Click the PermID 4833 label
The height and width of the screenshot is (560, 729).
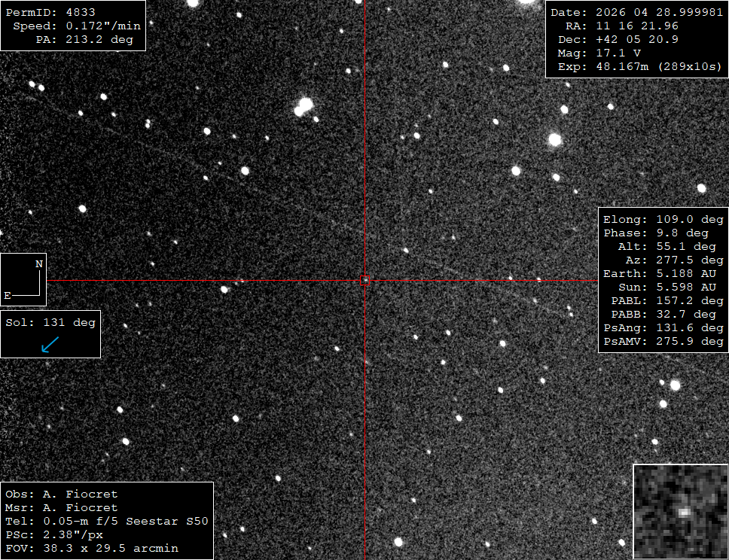(x=50, y=12)
